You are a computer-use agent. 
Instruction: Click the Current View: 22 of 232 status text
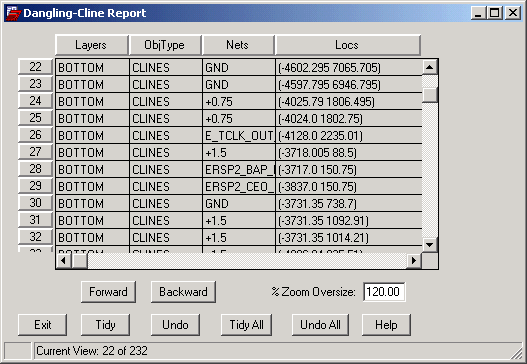point(92,351)
